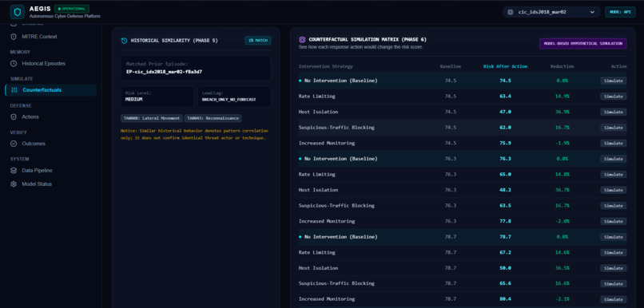Click the 48.2 risk after action value

coord(505,190)
